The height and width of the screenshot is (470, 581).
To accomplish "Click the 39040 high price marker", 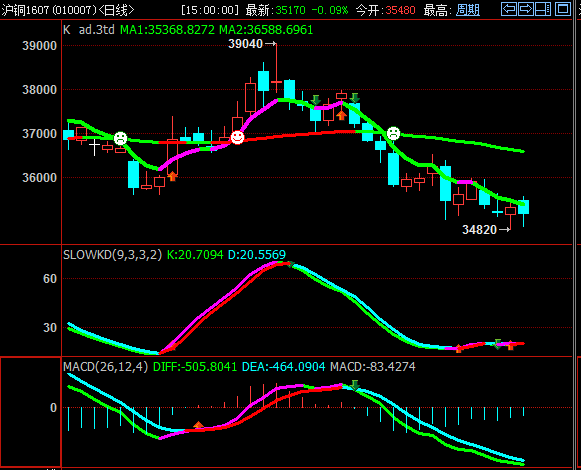I will (x=245, y=44).
